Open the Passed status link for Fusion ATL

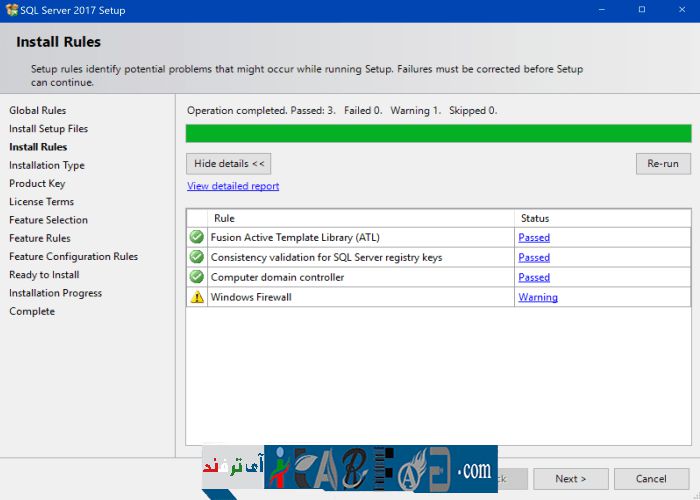coord(534,238)
